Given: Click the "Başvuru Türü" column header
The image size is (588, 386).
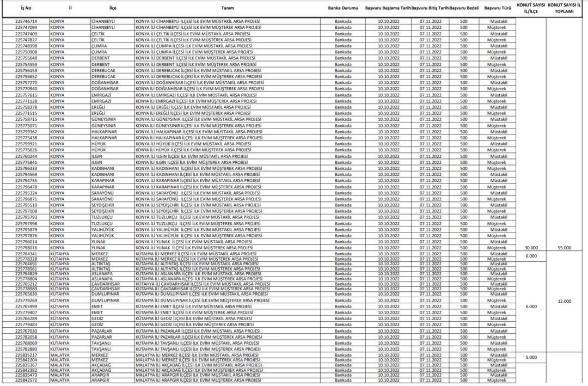Looking at the screenshot, I should pos(498,8).
